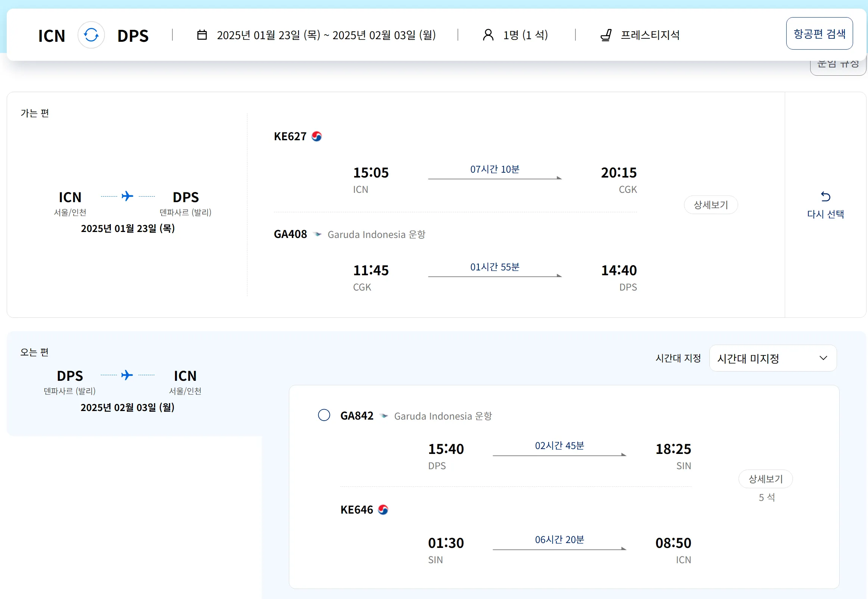Click the Garuda Indonesia logo beside GA408
Viewport: 868px width, 599px height.
tap(317, 234)
